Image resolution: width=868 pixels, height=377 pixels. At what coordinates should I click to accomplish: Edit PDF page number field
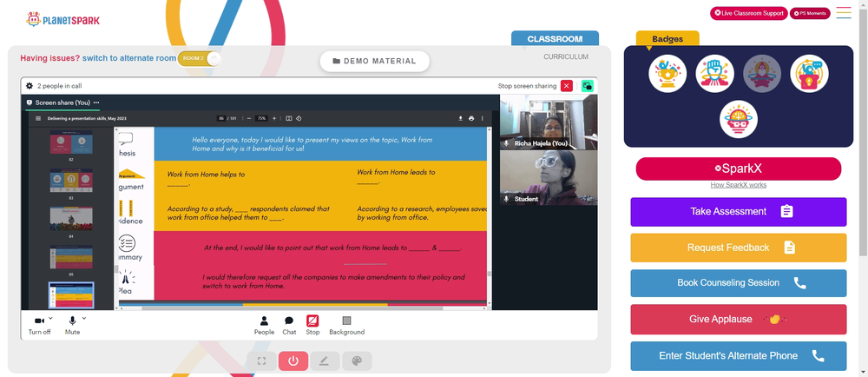(221, 118)
